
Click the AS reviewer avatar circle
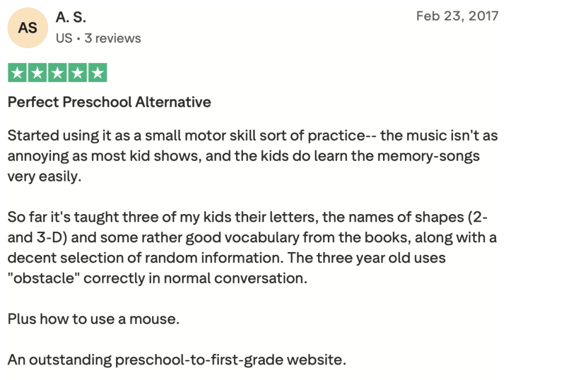pos(28,28)
